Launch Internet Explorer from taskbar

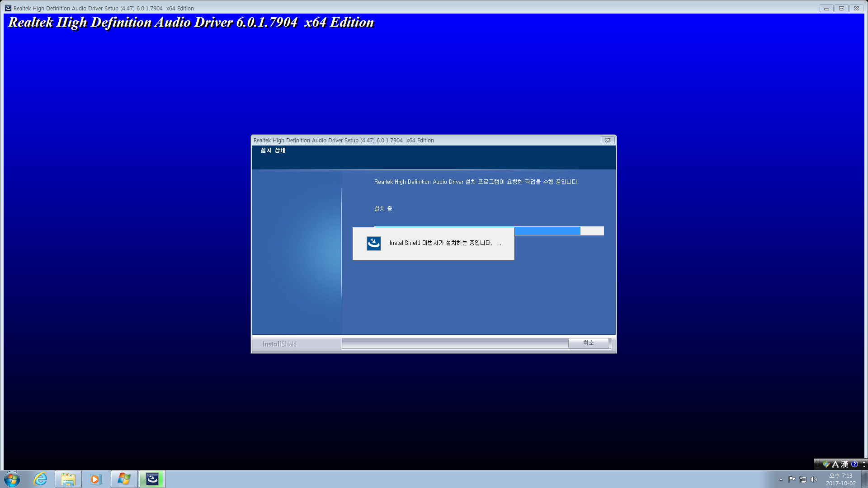(x=40, y=479)
